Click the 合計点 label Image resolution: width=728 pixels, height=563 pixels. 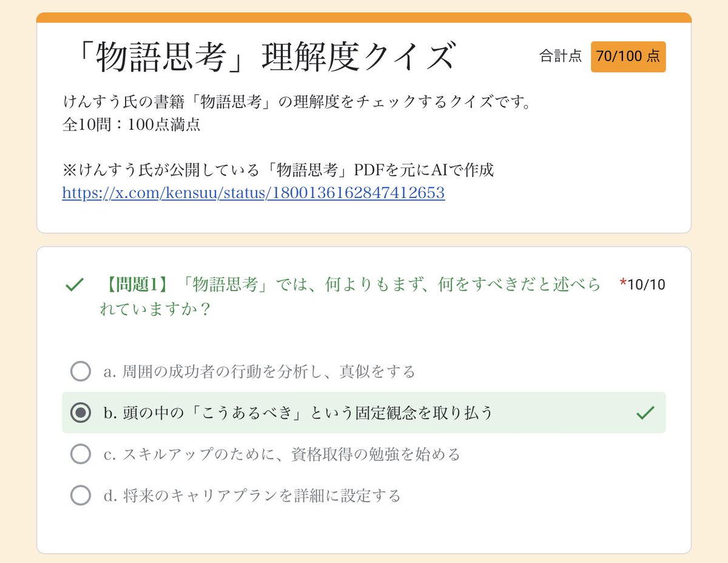561,57
